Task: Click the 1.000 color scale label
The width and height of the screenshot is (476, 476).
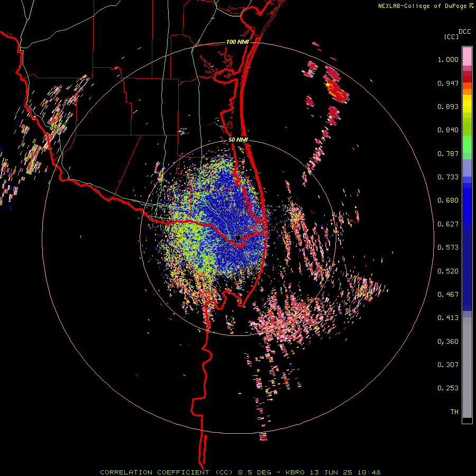Action: [448, 60]
